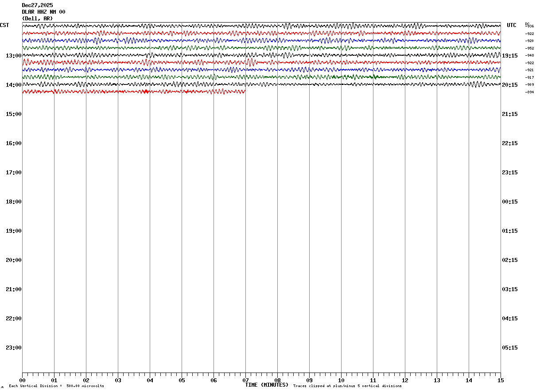Click the location label (Dell, AR)
536x392 pixels.
(37, 19)
